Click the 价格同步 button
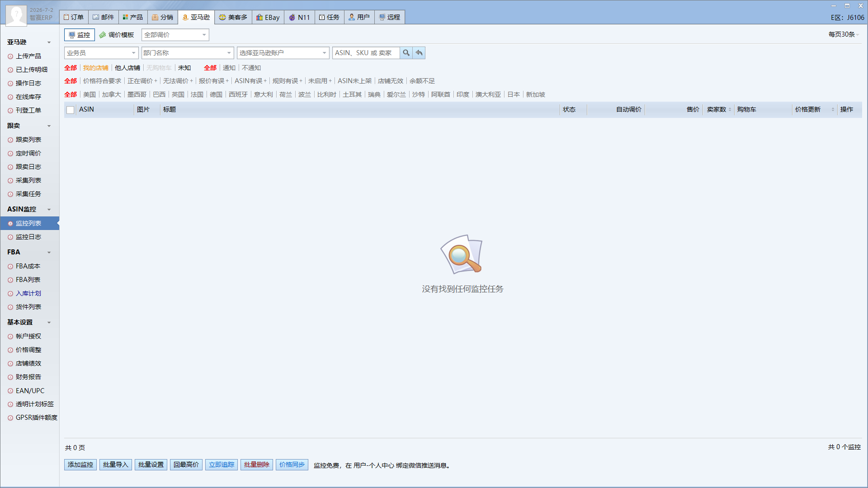Screen dimensions: 868x488 pos(292,465)
